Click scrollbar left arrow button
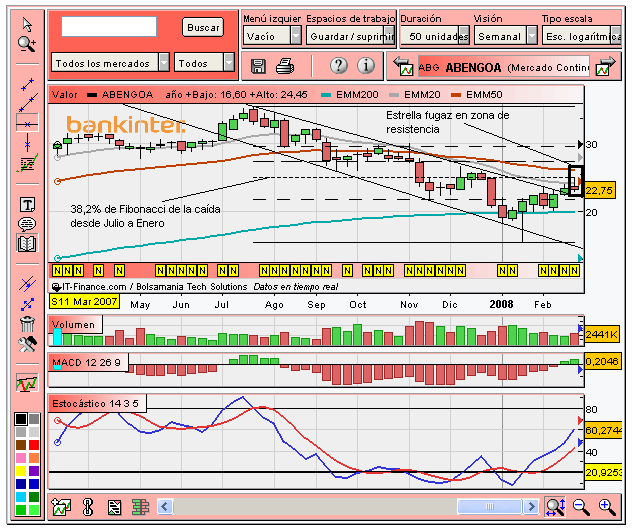This screenshot has width=633, height=530. point(165,506)
